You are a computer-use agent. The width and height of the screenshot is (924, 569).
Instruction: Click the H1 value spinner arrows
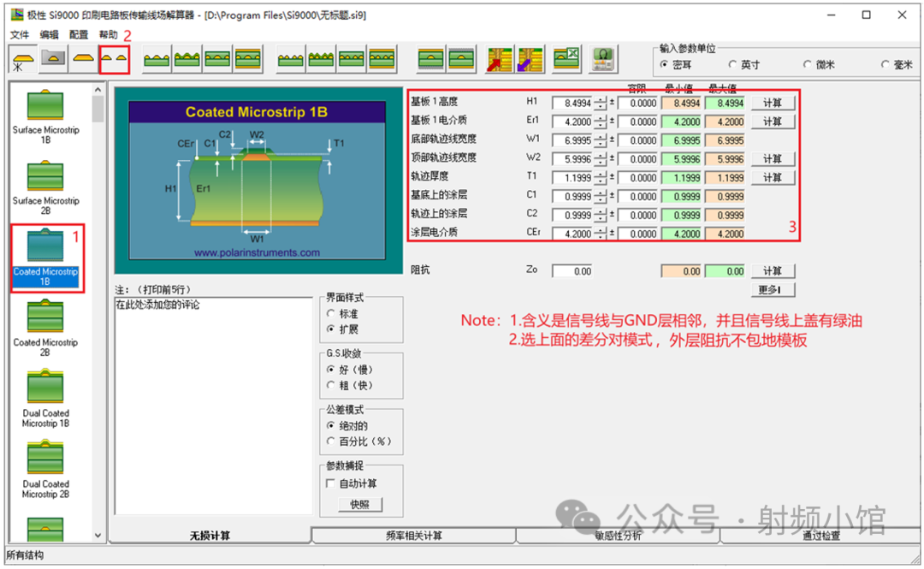pos(601,103)
